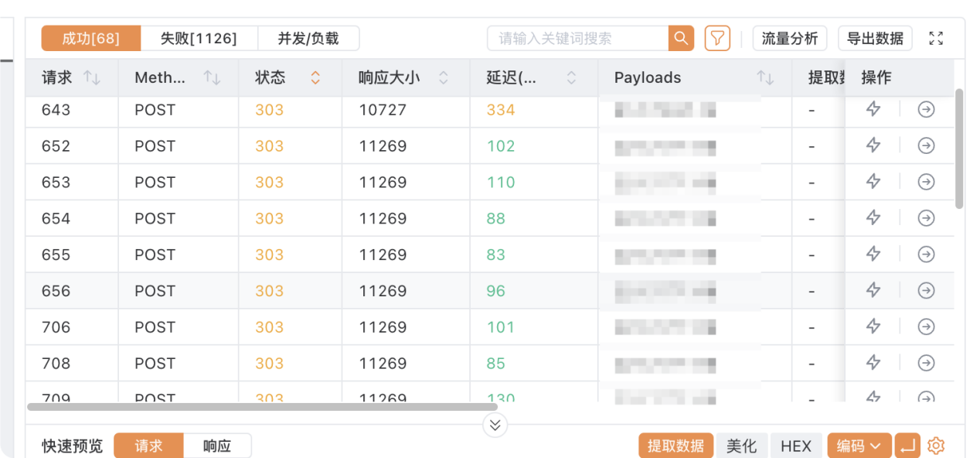
Task: Click lightning icon in row 655
Action: 873,255
